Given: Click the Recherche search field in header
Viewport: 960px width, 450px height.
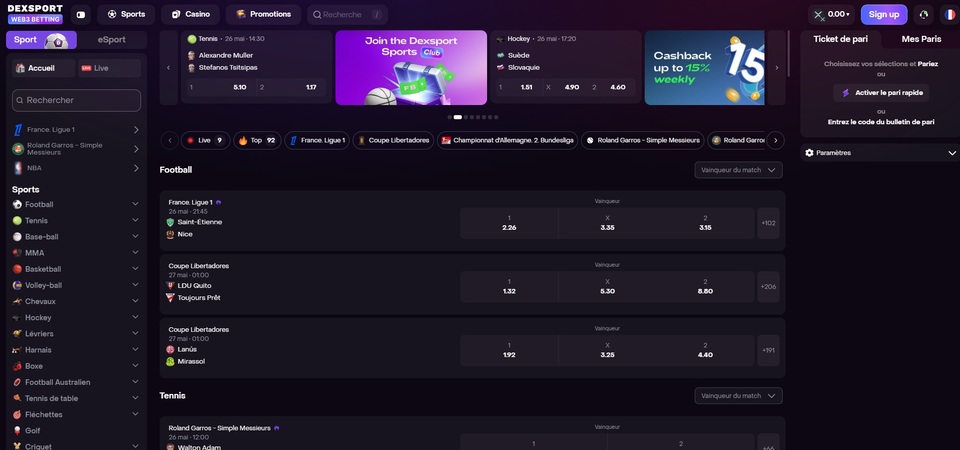Looking at the screenshot, I should [x=347, y=14].
